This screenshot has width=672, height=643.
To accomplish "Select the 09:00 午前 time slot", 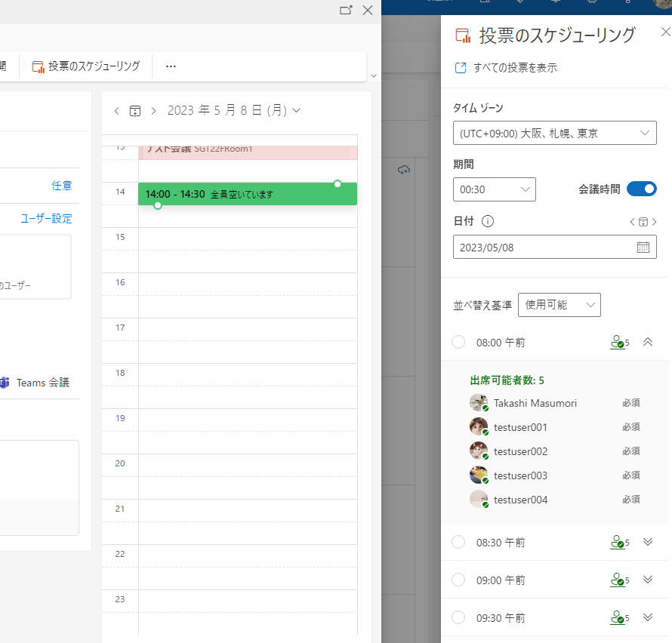I will click(x=458, y=580).
